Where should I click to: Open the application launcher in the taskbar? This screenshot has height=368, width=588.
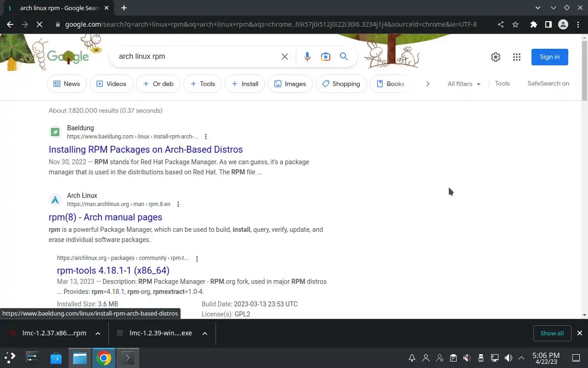click(10, 358)
